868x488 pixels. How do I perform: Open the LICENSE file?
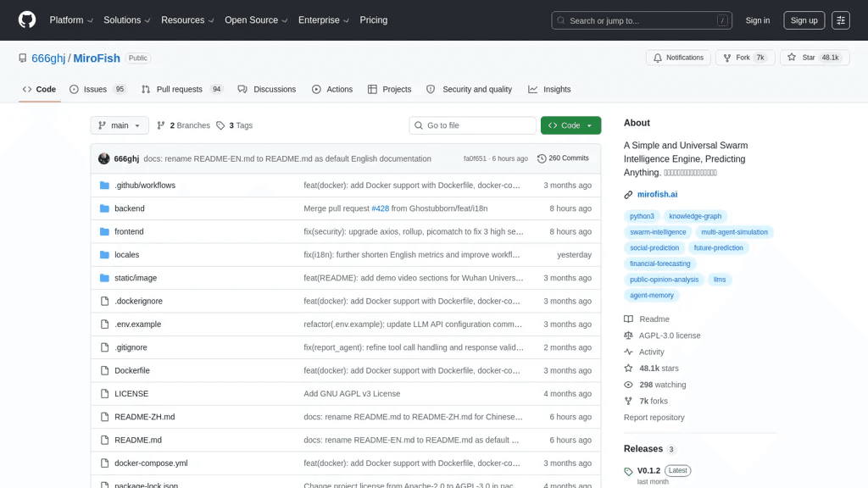131,394
